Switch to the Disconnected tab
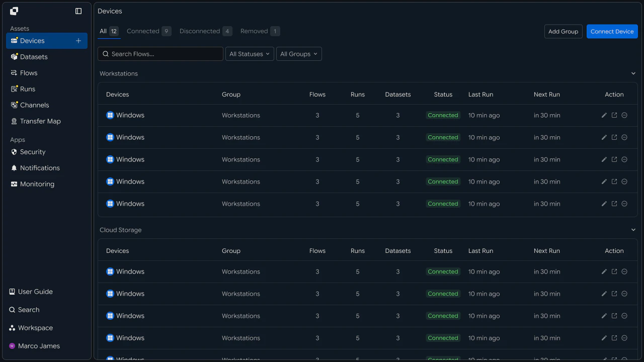The height and width of the screenshot is (362, 644). (206, 31)
